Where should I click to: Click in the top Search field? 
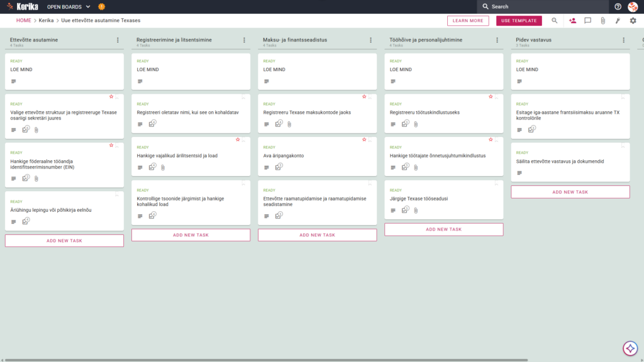[x=543, y=6]
